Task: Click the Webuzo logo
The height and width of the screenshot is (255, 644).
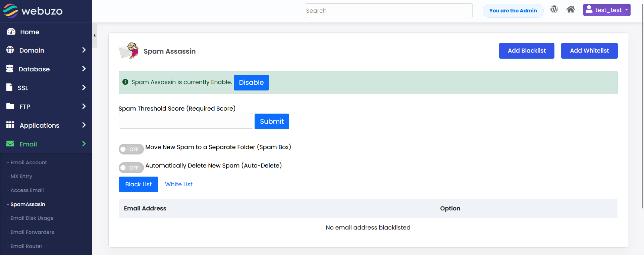Action: [33, 11]
